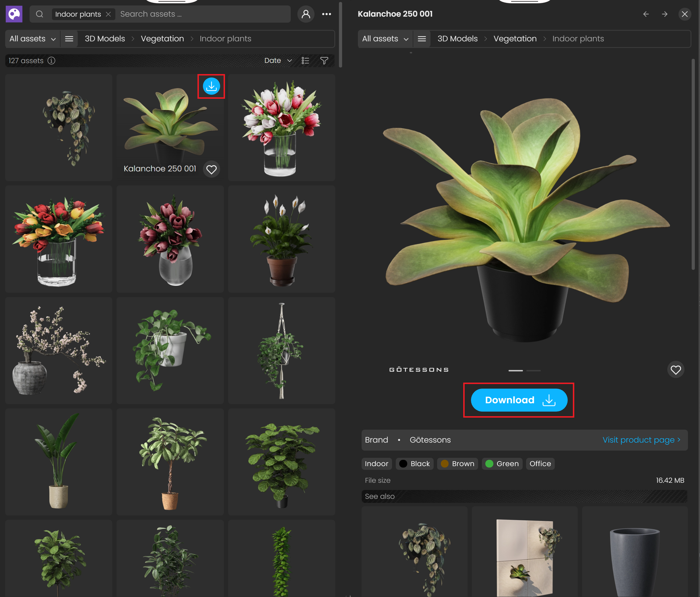Screen dimensions: 700x597
Task: Click the search magnifier icon
Action: [x=40, y=14]
